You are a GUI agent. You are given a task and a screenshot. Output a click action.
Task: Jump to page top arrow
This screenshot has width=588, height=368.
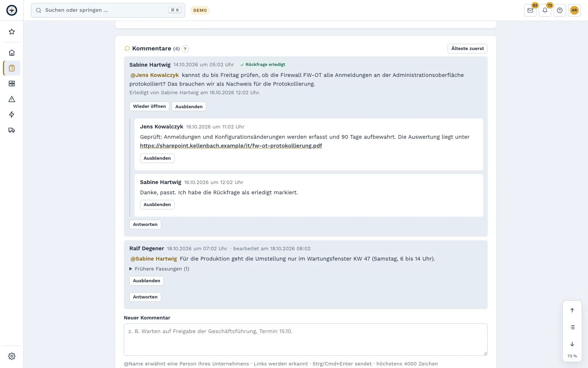(572, 310)
